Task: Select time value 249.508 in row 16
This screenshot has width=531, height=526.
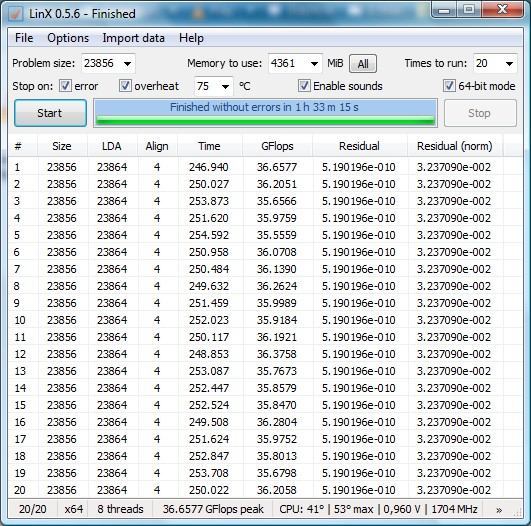Action: coord(209,422)
